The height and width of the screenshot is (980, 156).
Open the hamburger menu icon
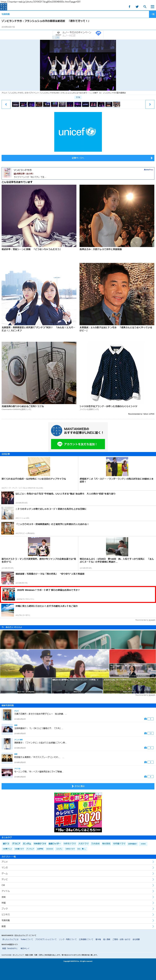[x=152, y=7]
